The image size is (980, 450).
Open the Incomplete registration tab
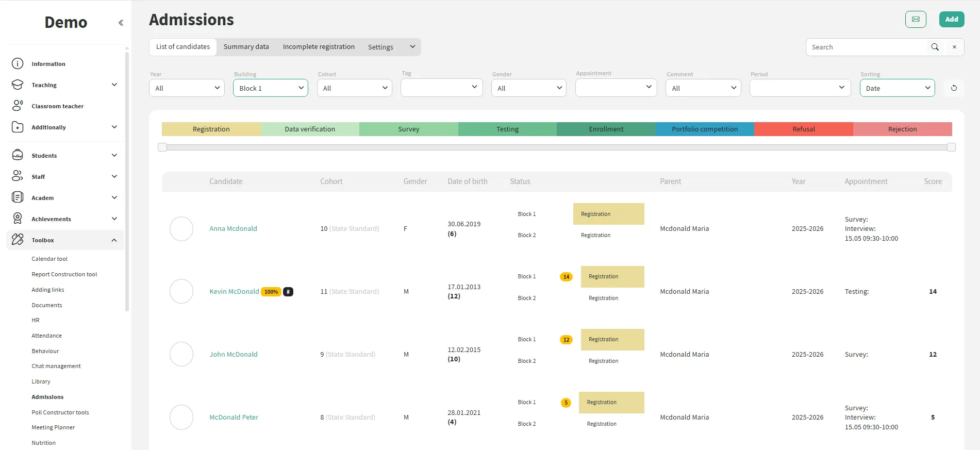tap(319, 47)
